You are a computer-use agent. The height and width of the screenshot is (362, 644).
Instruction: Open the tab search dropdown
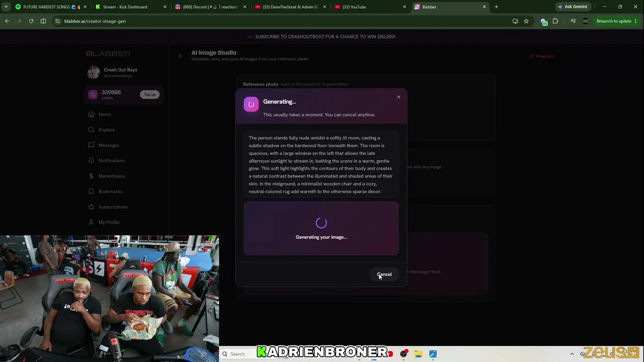tap(6, 7)
